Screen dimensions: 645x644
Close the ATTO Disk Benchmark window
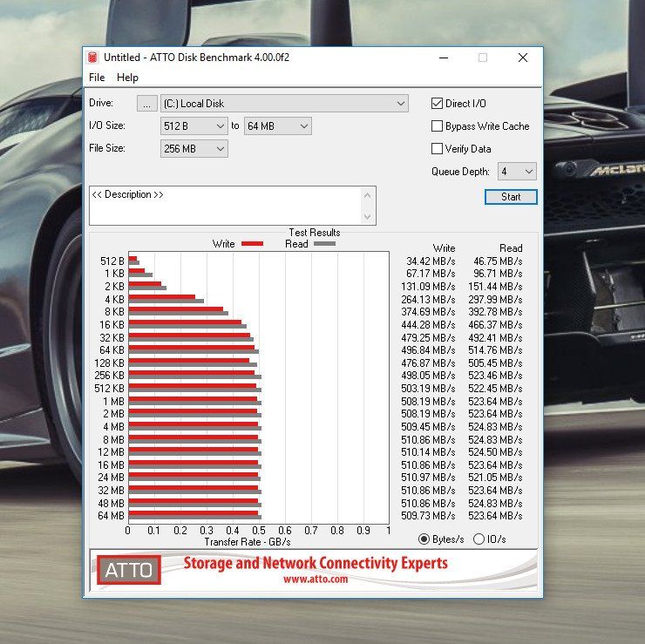point(523,58)
